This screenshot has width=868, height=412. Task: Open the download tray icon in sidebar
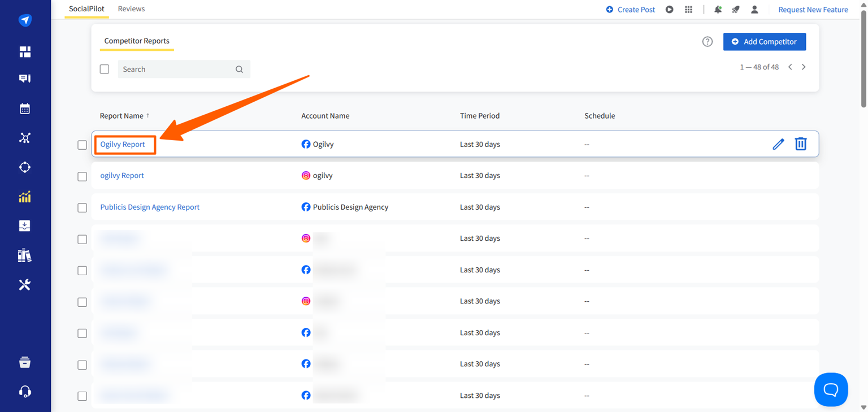click(x=25, y=226)
